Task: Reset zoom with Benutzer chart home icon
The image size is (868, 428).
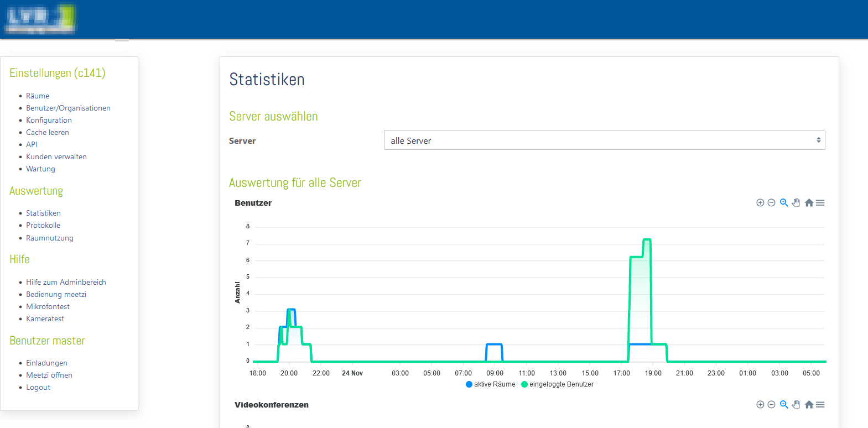Action: coord(809,203)
